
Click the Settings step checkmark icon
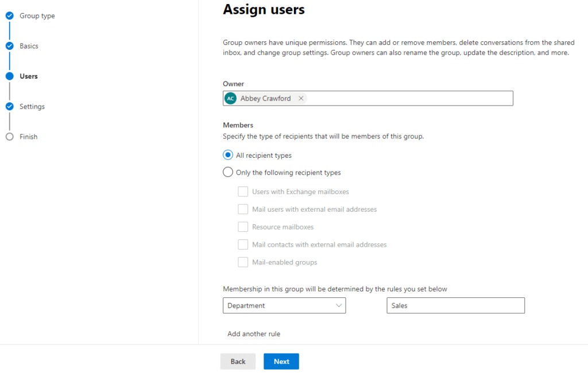pyautogui.click(x=9, y=107)
